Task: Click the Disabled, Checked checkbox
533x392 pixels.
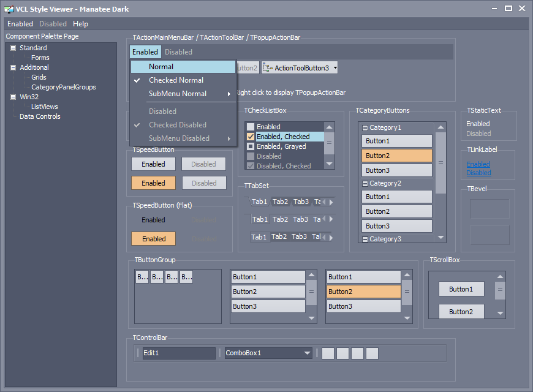Action: tap(251, 166)
